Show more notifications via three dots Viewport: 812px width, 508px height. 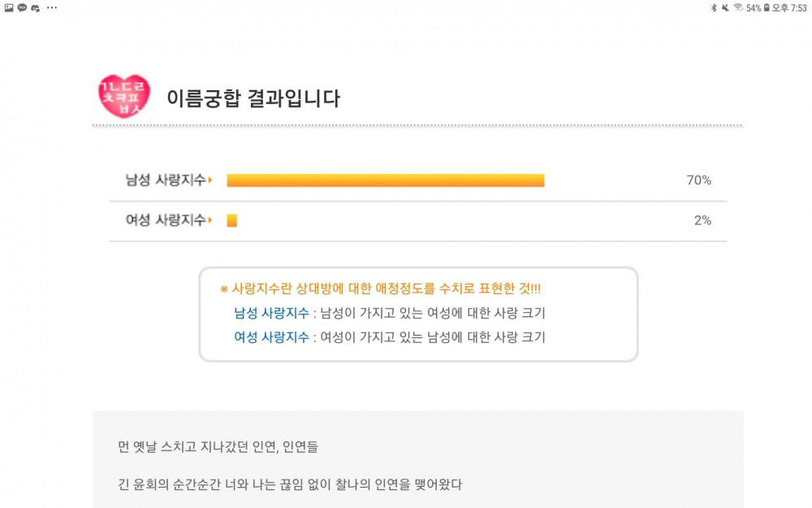pyautogui.click(x=52, y=8)
